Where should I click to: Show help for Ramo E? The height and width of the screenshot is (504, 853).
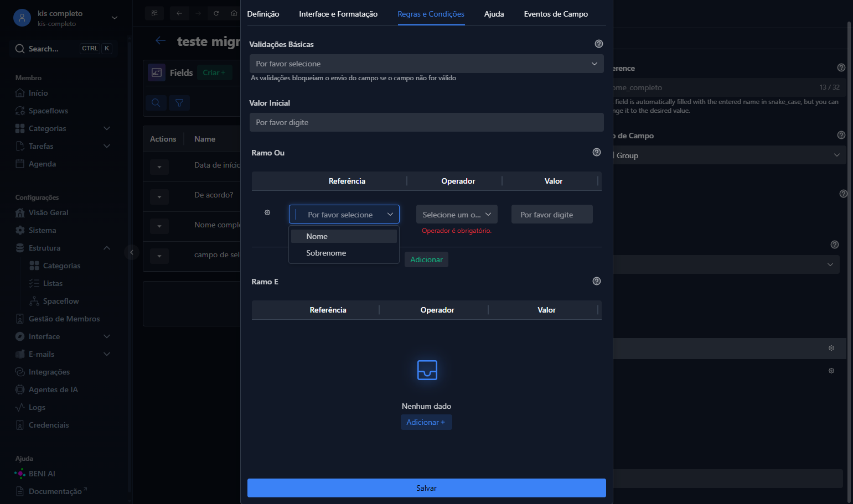pyautogui.click(x=596, y=281)
